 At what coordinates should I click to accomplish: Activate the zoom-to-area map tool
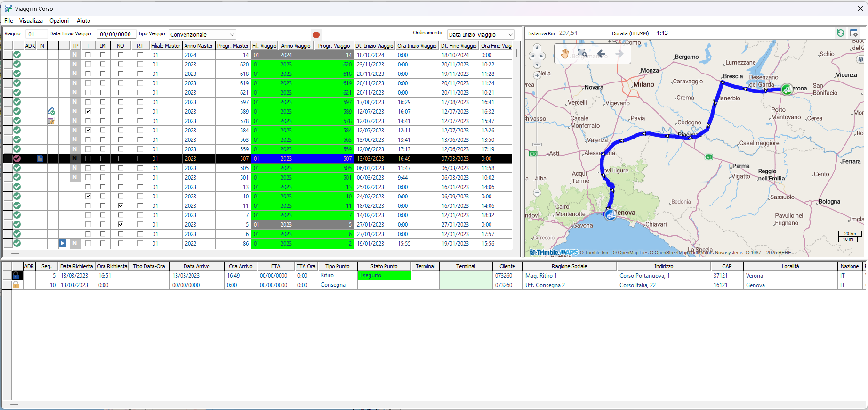[583, 54]
